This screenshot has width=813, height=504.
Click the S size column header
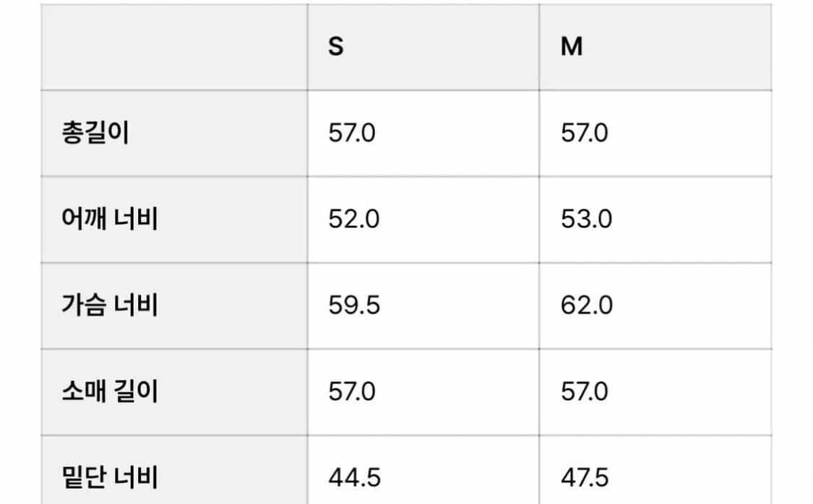(336, 47)
